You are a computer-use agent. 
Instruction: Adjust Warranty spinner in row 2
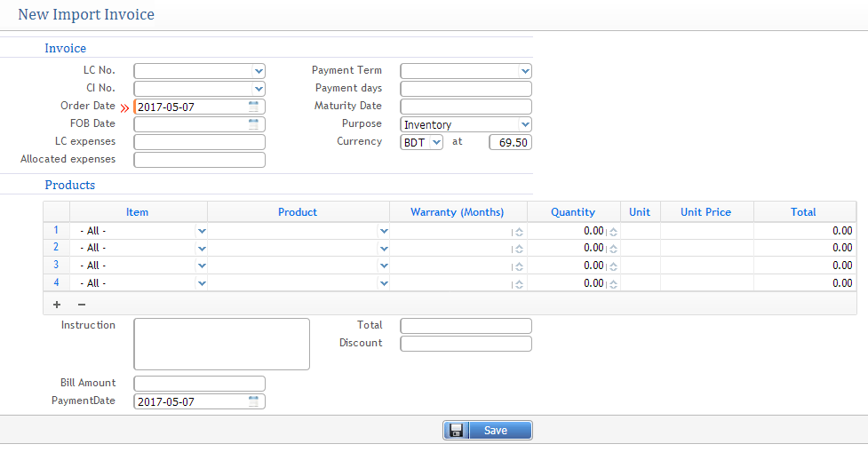[519, 250]
